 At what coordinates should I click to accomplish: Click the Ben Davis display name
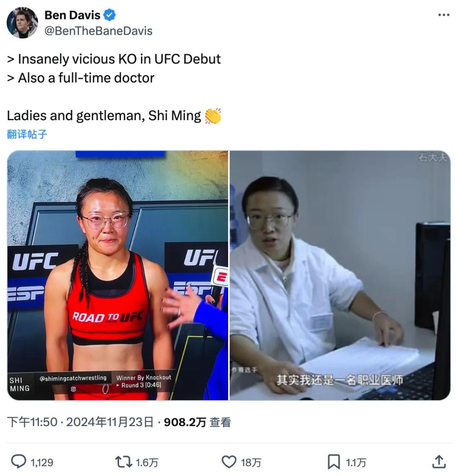pos(72,15)
